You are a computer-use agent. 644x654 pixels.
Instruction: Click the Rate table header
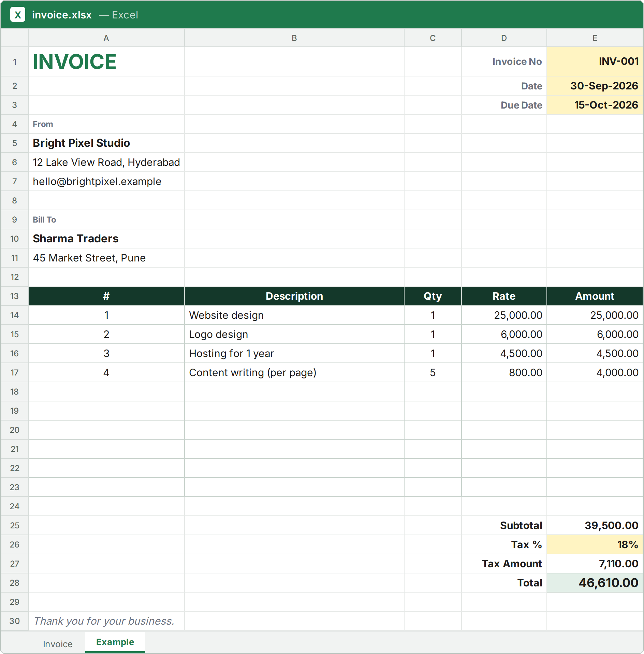coord(504,296)
